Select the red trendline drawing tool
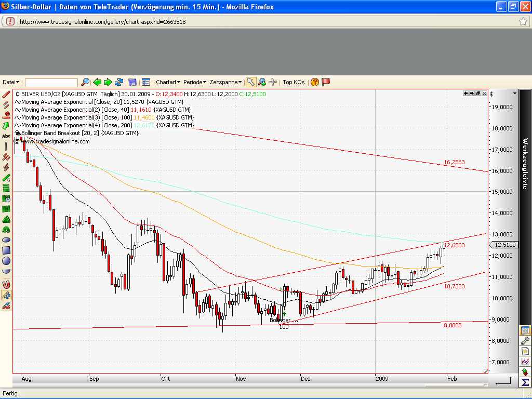This screenshot has width=532, height=399. click(6, 95)
